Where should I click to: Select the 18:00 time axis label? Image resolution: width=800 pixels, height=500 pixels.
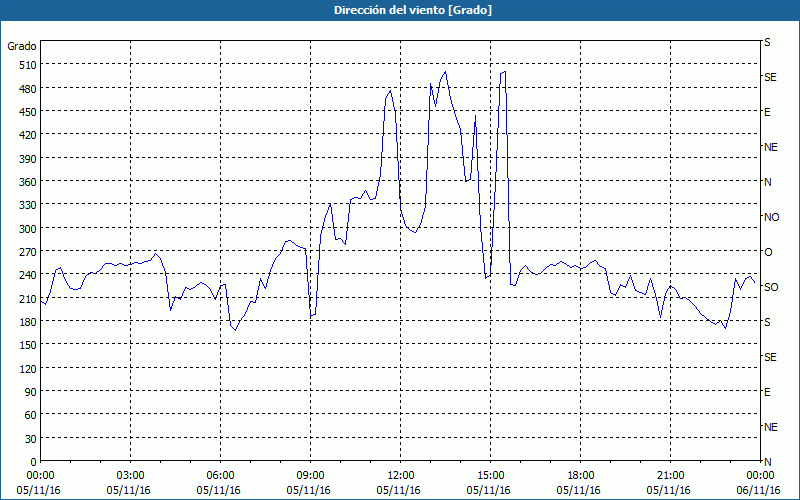tap(580, 476)
